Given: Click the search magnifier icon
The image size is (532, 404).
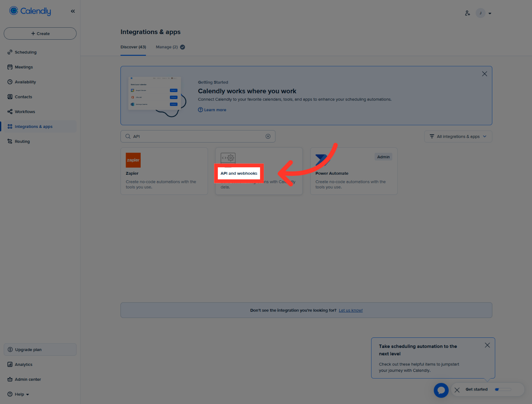Looking at the screenshot, I should (x=128, y=137).
